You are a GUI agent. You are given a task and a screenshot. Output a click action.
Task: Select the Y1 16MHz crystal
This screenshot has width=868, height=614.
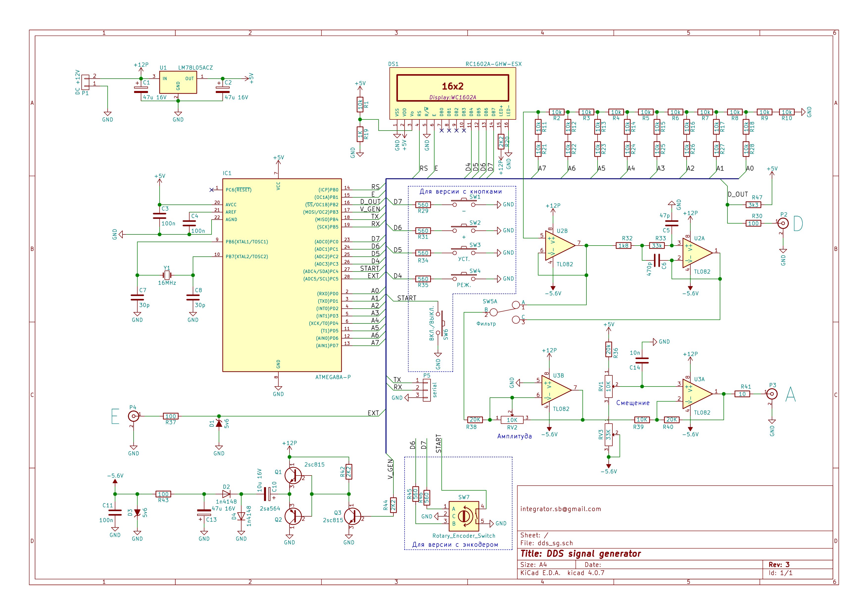pos(167,275)
